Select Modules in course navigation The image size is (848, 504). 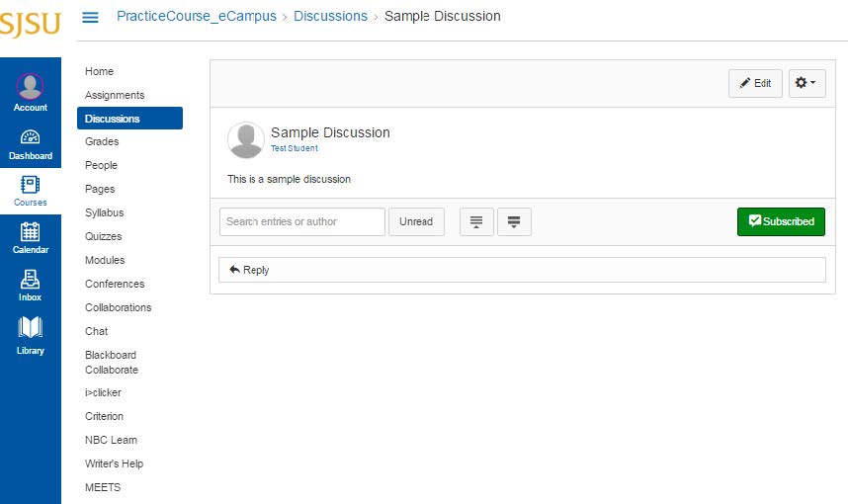pyautogui.click(x=105, y=261)
